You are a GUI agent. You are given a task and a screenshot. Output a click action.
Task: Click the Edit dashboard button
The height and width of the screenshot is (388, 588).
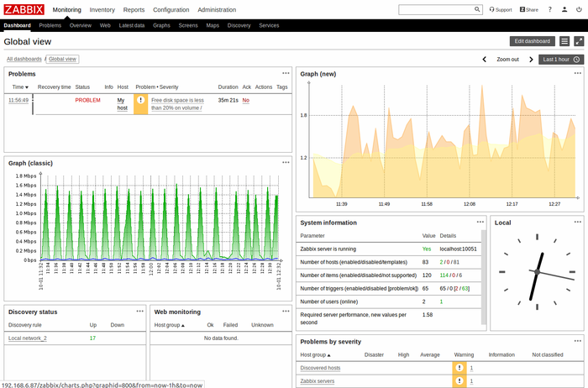(532, 41)
